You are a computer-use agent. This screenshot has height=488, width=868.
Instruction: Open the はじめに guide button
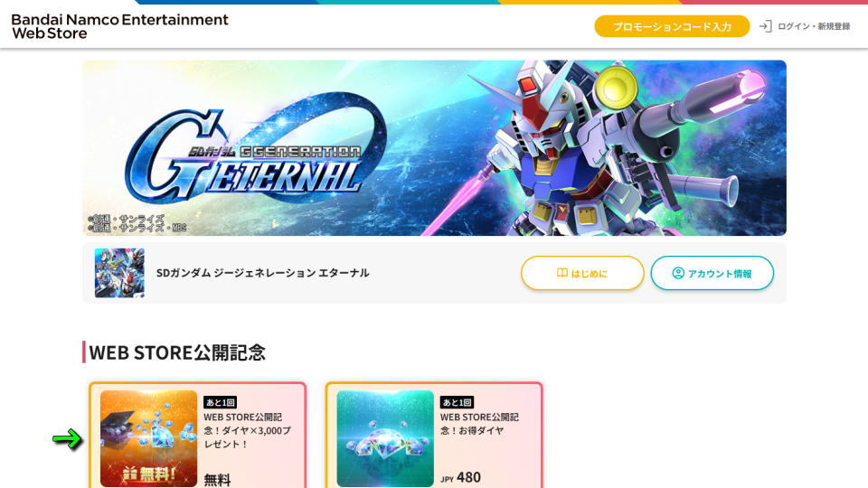[x=582, y=273]
